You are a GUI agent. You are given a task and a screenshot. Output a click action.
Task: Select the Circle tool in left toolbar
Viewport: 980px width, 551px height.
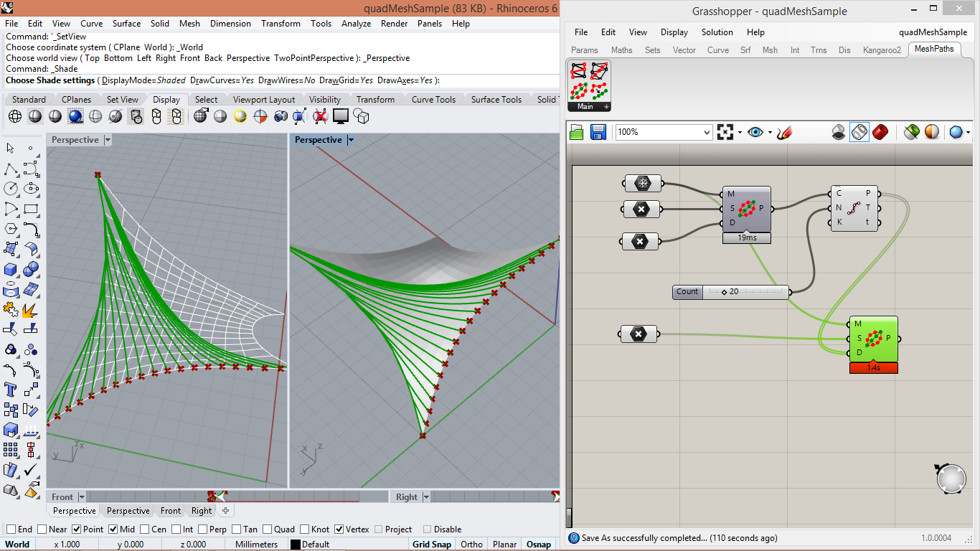click(11, 189)
